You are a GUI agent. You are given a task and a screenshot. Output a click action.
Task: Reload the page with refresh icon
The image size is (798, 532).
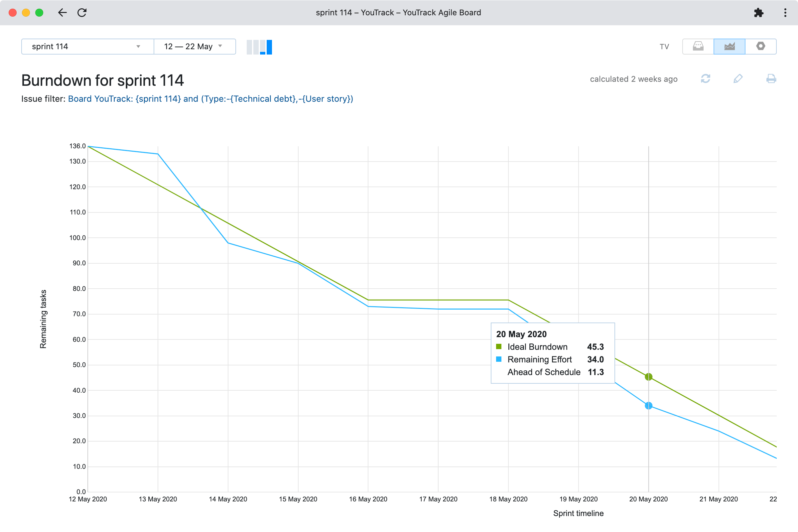tap(82, 13)
